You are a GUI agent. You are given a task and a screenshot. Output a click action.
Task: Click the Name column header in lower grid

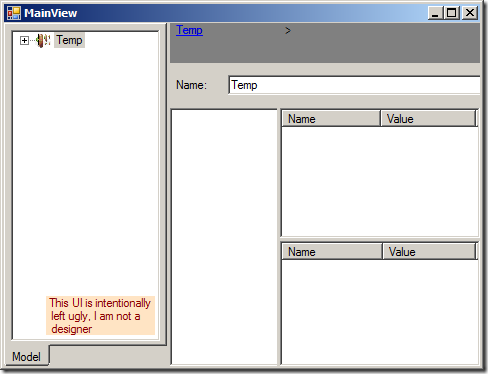[x=332, y=252]
